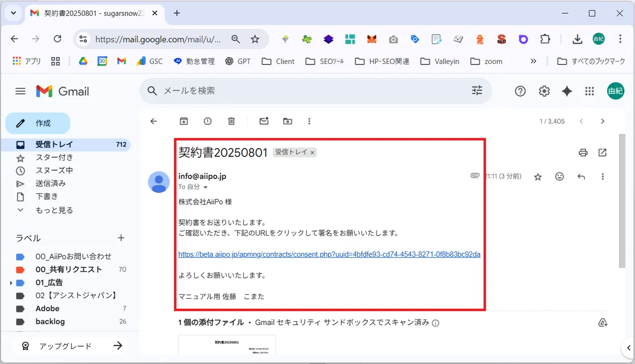
Task: Open the Google apps grid
Action: (x=589, y=91)
